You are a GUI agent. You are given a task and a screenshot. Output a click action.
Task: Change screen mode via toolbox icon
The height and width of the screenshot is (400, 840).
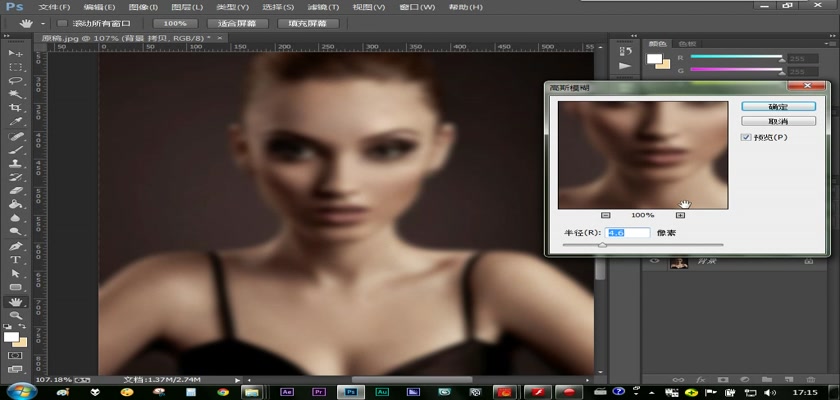(15, 369)
